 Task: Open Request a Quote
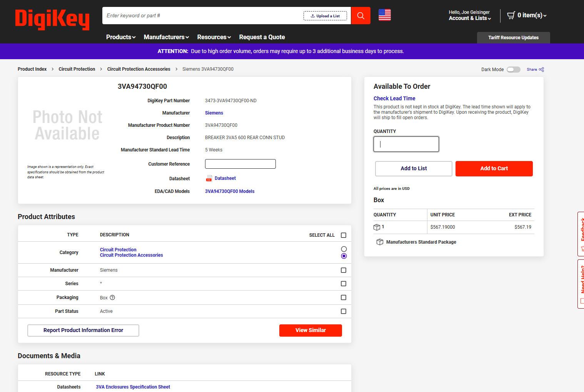[262, 37]
